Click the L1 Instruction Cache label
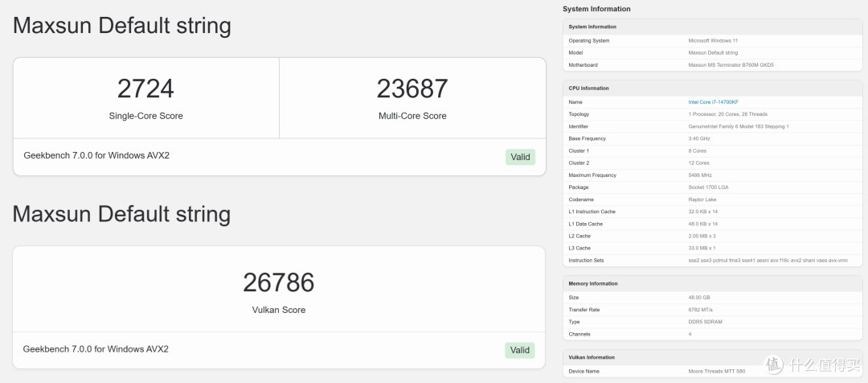The width and height of the screenshot is (868, 383). pos(592,212)
